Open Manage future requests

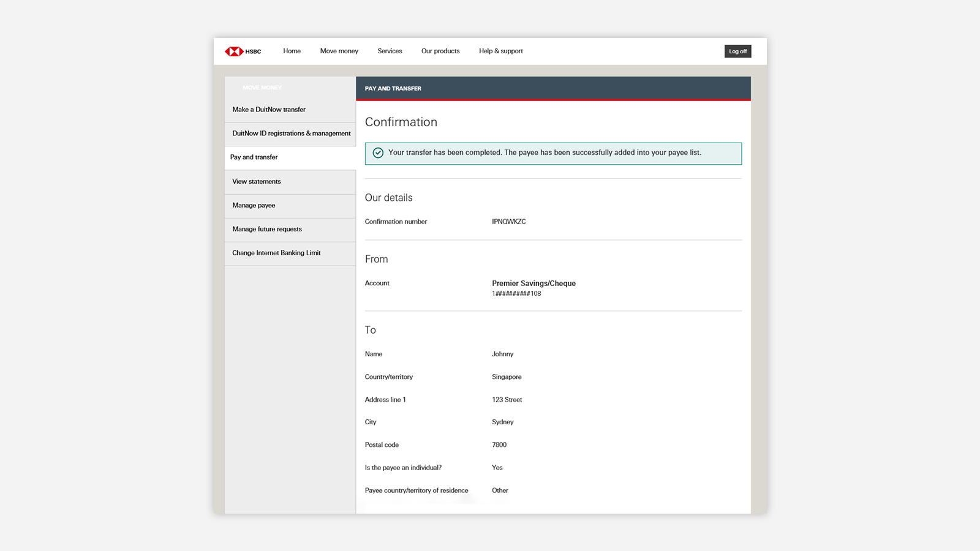290,230
